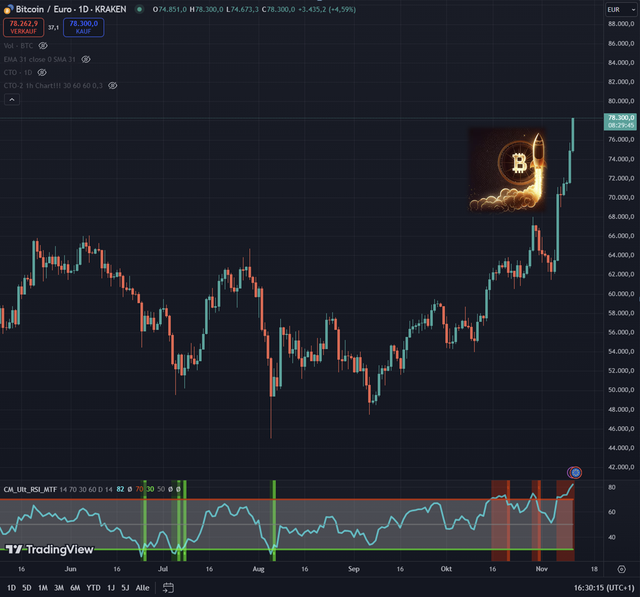Select the 3M time range
The image size is (640, 597).
[x=59, y=588]
